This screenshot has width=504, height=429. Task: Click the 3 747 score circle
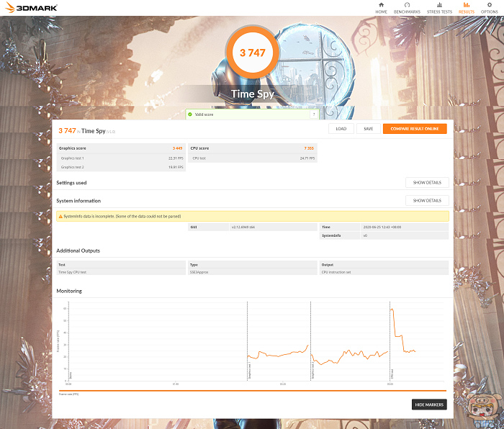point(253,53)
